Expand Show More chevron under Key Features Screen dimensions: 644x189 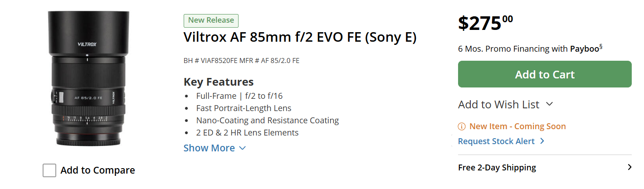coord(242,148)
